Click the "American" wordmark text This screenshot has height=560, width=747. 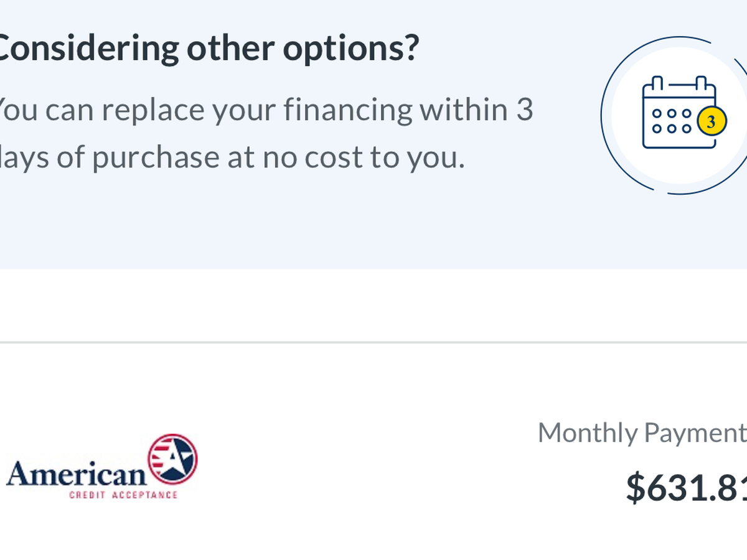coord(76,474)
